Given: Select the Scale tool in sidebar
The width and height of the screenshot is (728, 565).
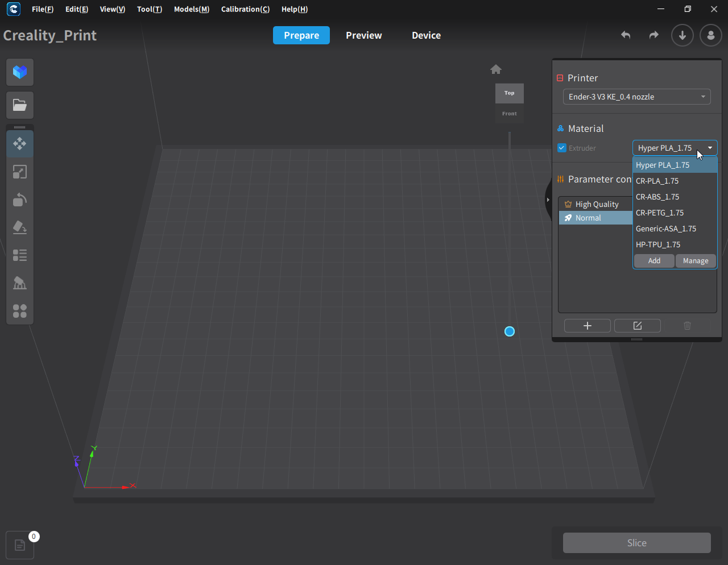Looking at the screenshot, I should click(x=20, y=172).
